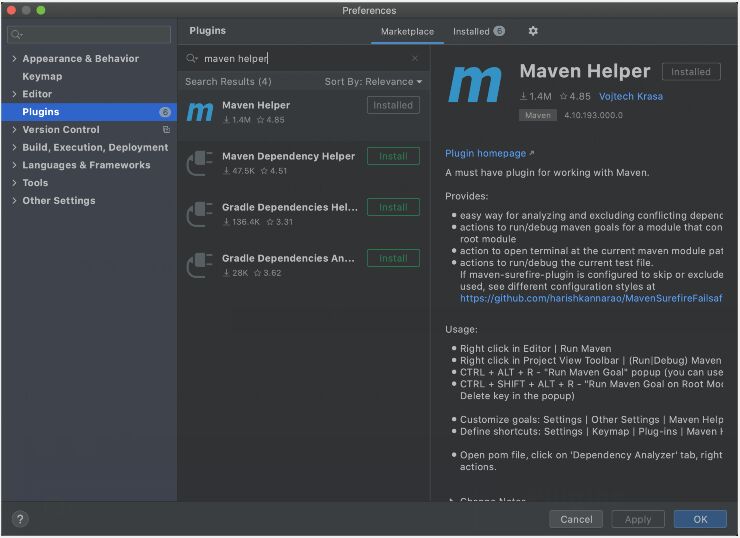
Task: Select Gradle Dependencies An... result title
Action: coord(288,258)
